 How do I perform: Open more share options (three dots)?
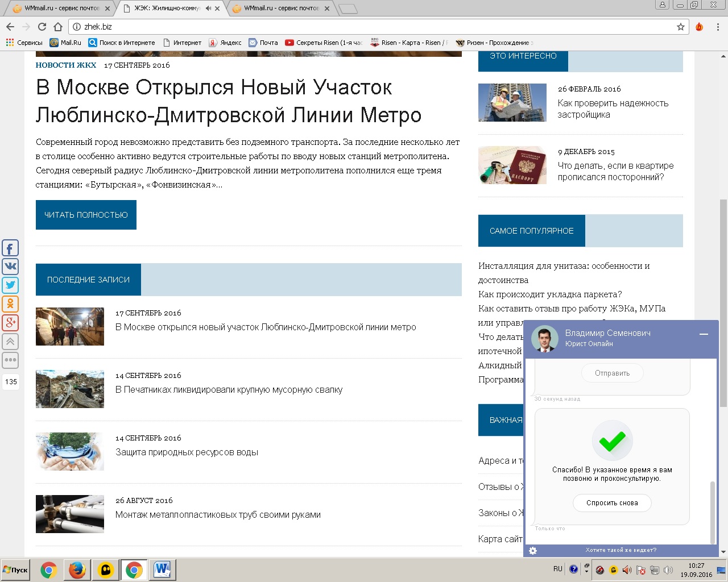(x=10, y=360)
